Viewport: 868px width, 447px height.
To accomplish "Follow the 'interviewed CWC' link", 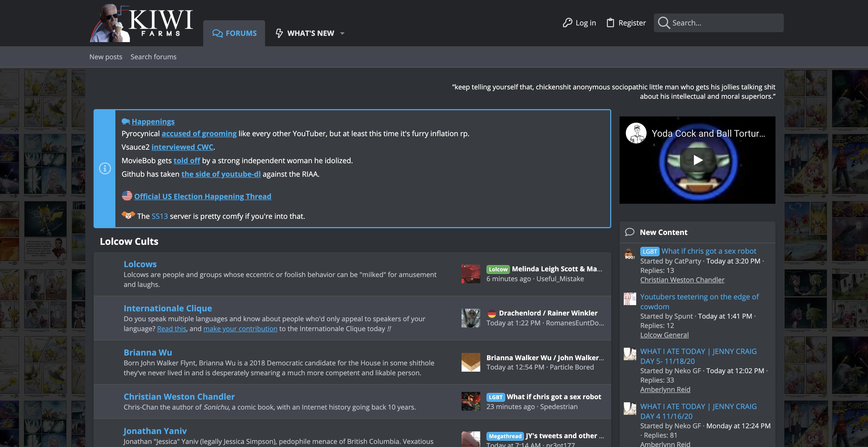I will 182,147.
